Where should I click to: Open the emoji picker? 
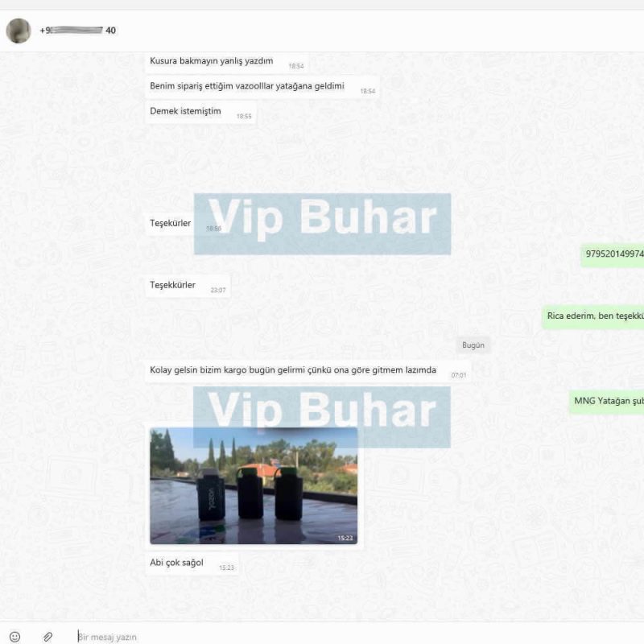(14, 637)
